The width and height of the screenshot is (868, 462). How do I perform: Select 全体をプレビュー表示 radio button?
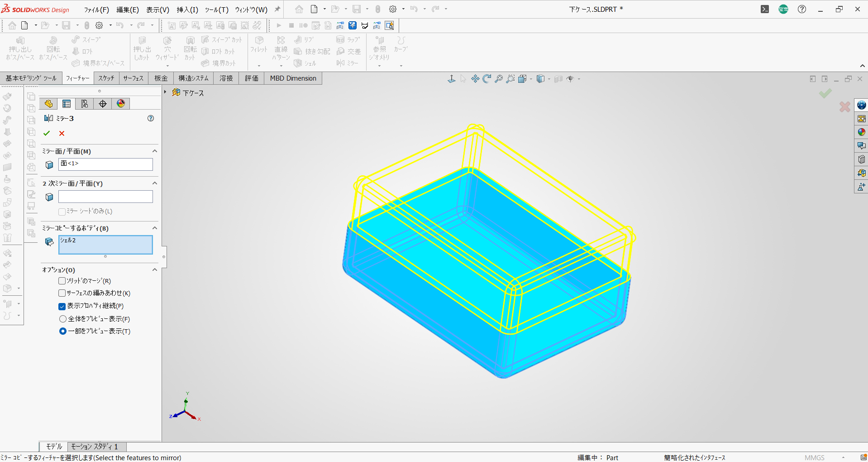(63, 319)
